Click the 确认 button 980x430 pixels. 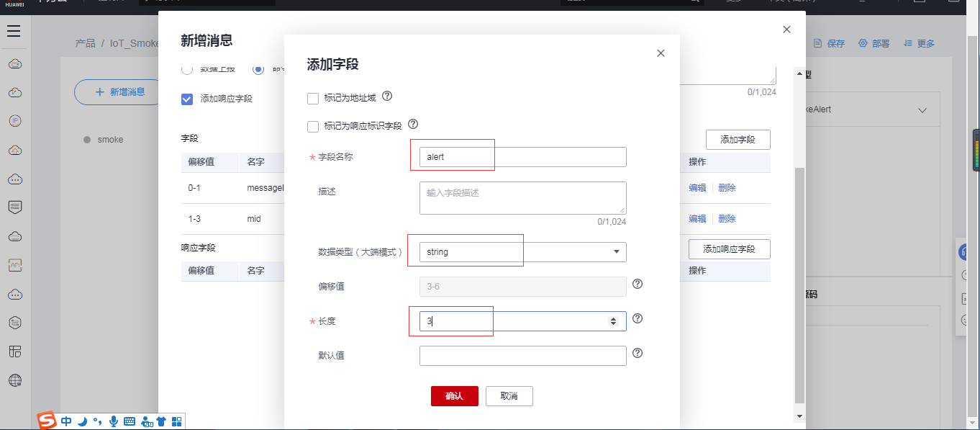point(455,396)
